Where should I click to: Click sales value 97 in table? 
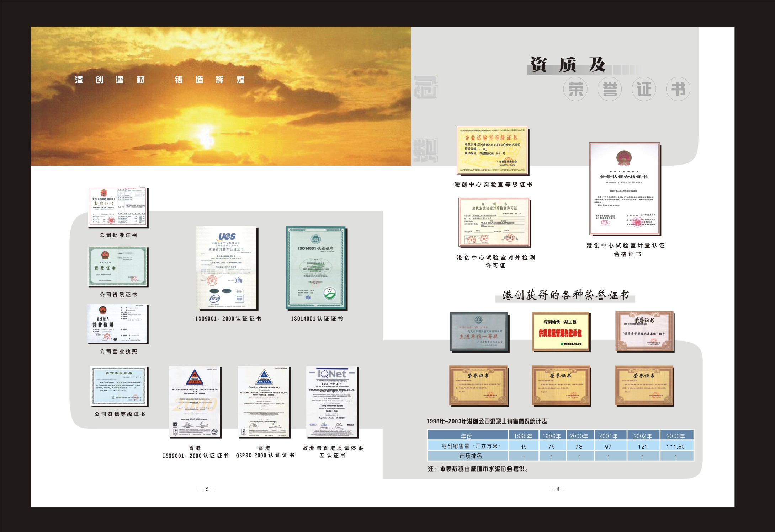[609, 447]
